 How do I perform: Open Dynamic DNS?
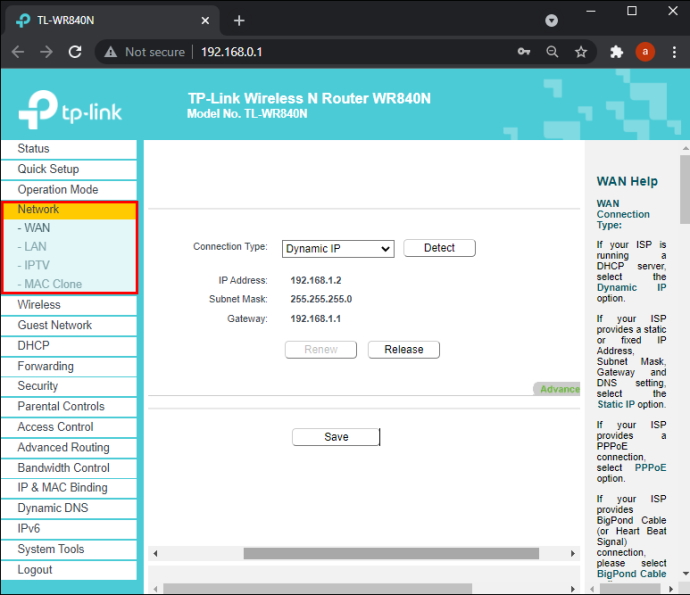(69, 508)
